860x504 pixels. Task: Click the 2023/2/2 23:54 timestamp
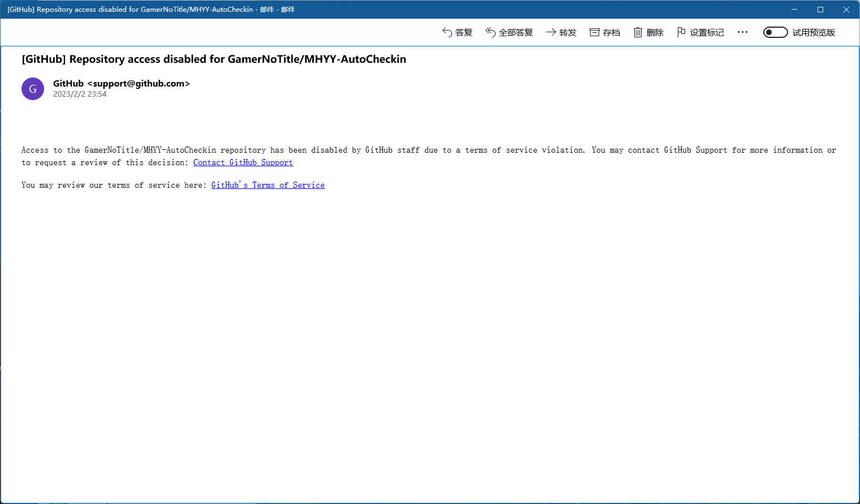click(80, 94)
